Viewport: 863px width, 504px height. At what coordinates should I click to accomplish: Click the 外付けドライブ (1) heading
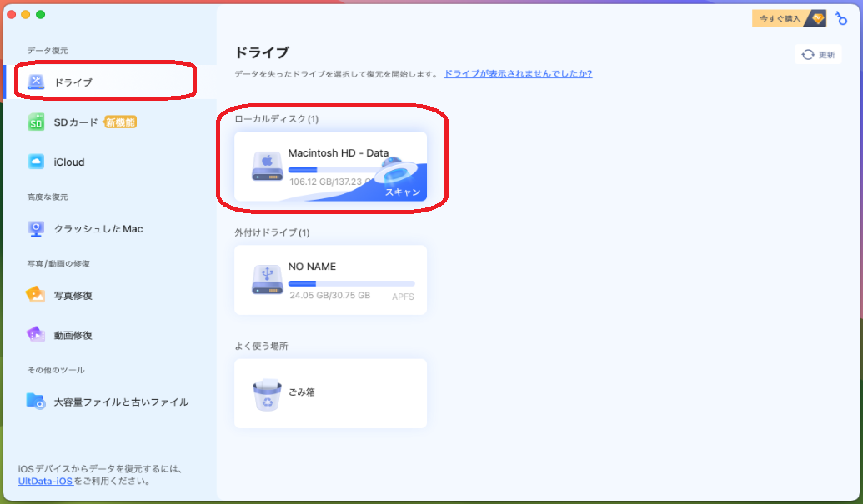[272, 232]
